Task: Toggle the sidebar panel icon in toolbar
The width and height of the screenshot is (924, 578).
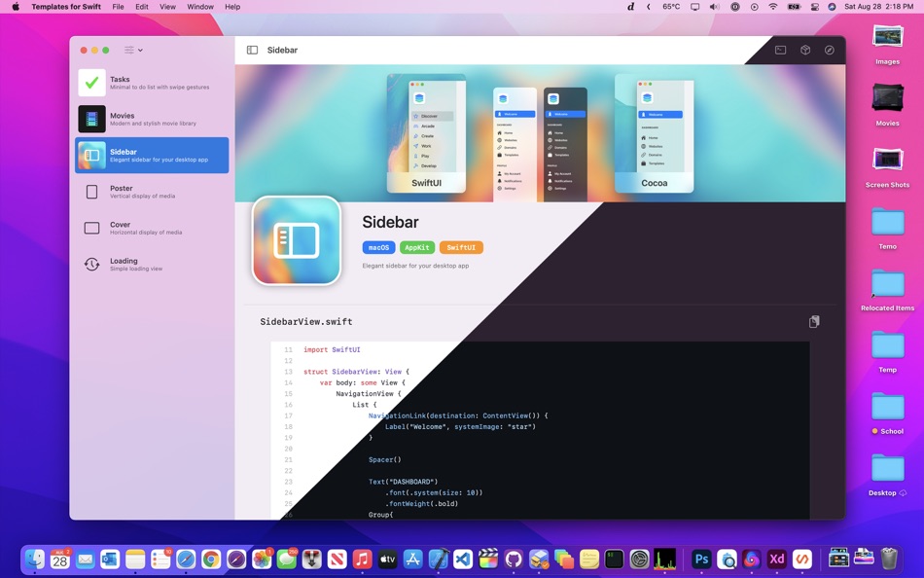Action: click(252, 51)
